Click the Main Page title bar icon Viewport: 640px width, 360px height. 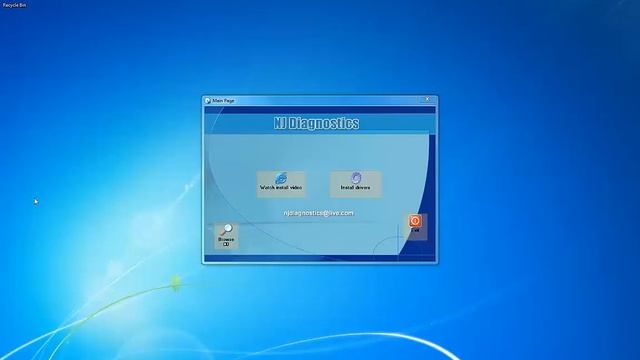[208, 100]
